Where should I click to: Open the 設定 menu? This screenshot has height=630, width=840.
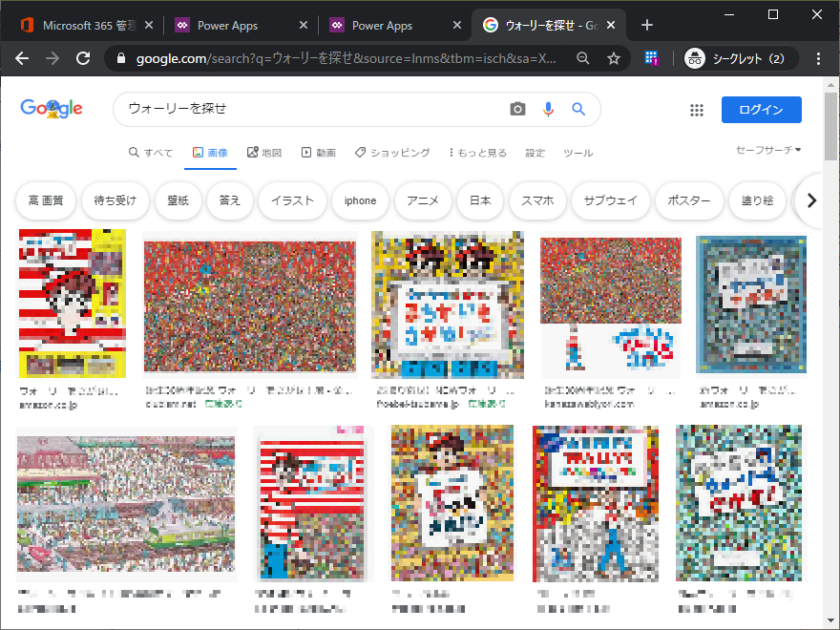535,153
